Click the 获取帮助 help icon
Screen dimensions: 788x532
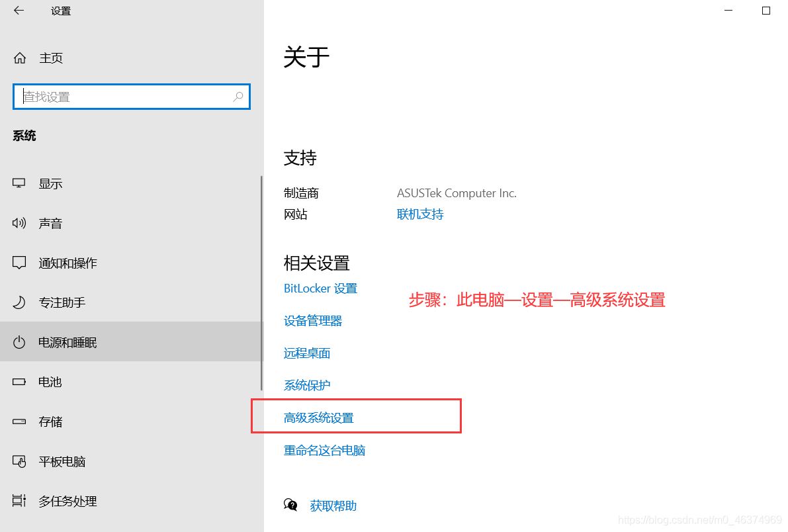(290, 506)
